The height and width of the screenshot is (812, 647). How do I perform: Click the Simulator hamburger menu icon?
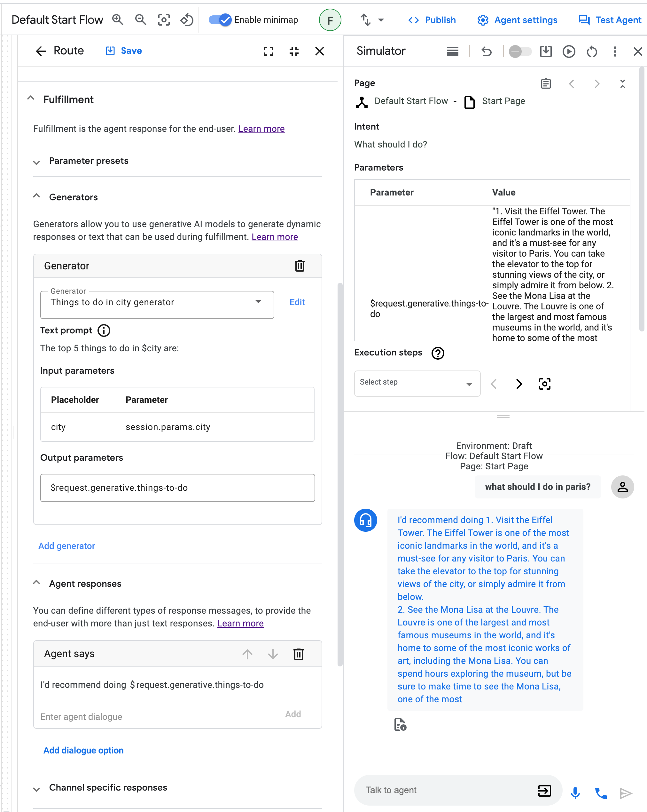coord(452,51)
